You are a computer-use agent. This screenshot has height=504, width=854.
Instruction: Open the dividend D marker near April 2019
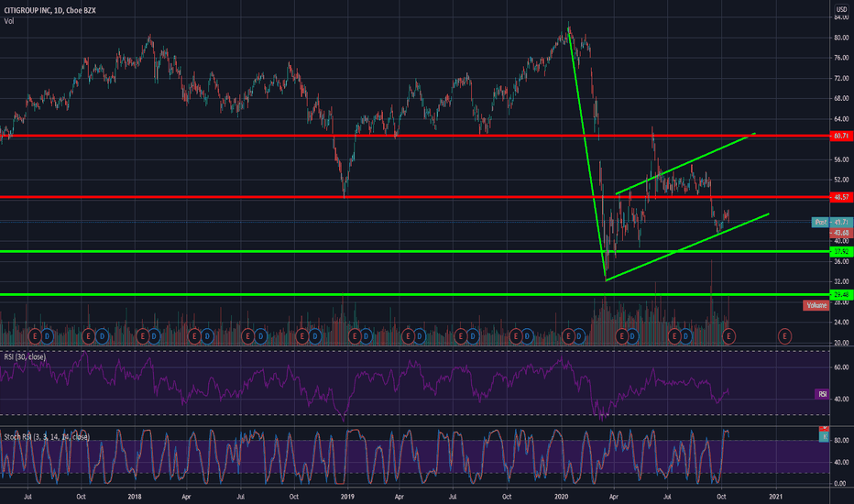[420, 336]
